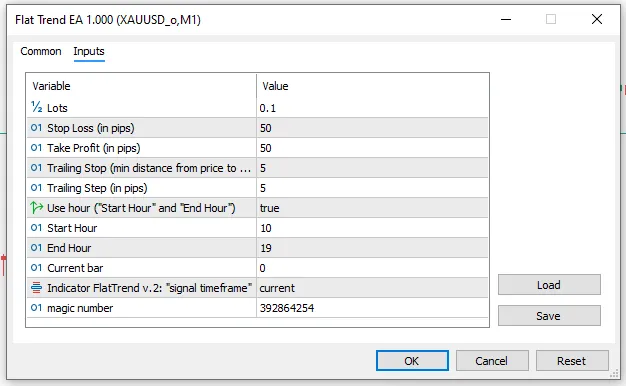
Task: Select the Indicator FlatTrend v.2 label
Action: 149,287
